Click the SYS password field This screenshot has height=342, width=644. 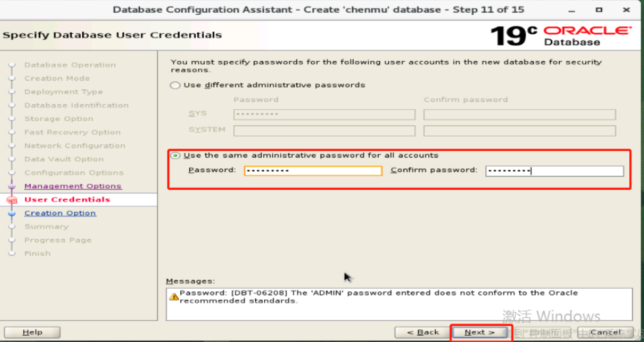point(324,114)
